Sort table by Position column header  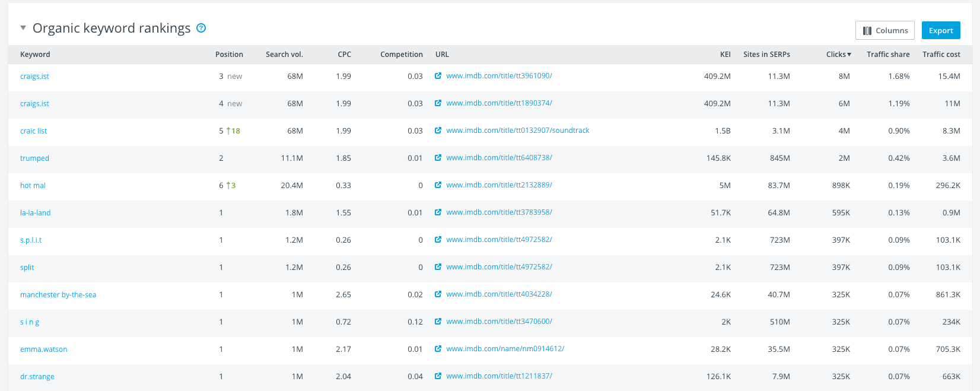tap(229, 54)
